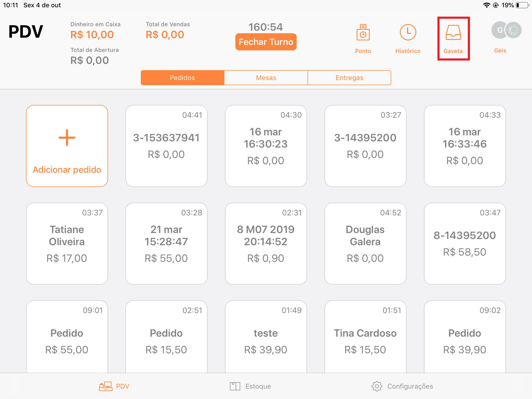Open the Gaveta cash drawer icon
Viewport: 532px width, 399px height.
tap(453, 32)
